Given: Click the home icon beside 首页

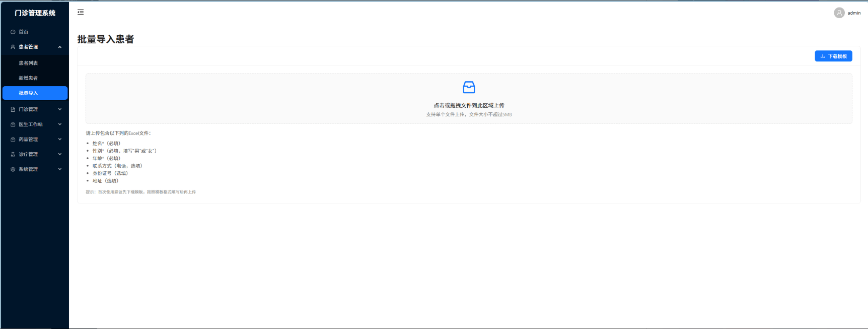Looking at the screenshot, I should coord(13,32).
